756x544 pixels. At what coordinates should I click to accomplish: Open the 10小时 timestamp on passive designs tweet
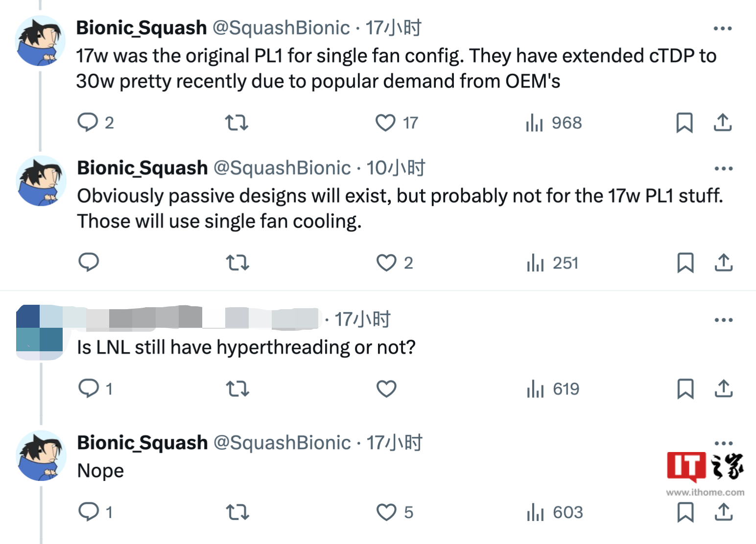396,168
